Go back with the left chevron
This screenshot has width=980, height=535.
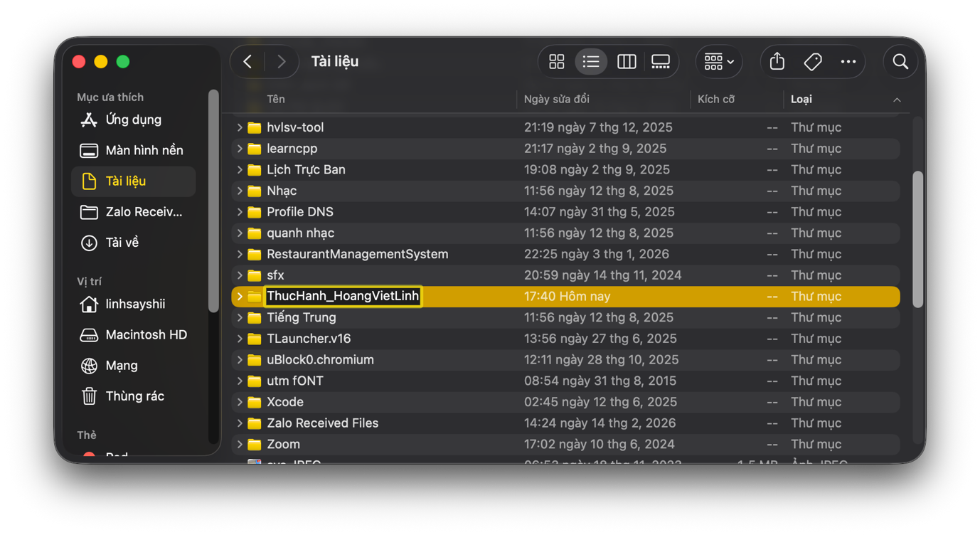(x=247, y=62)
